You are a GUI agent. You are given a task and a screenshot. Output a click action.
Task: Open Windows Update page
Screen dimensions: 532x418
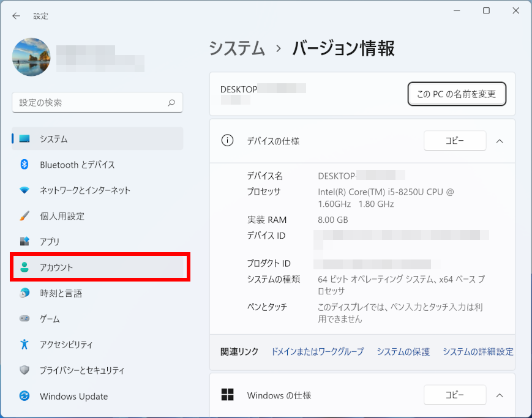pyautogui.click(x=97, y=395)
